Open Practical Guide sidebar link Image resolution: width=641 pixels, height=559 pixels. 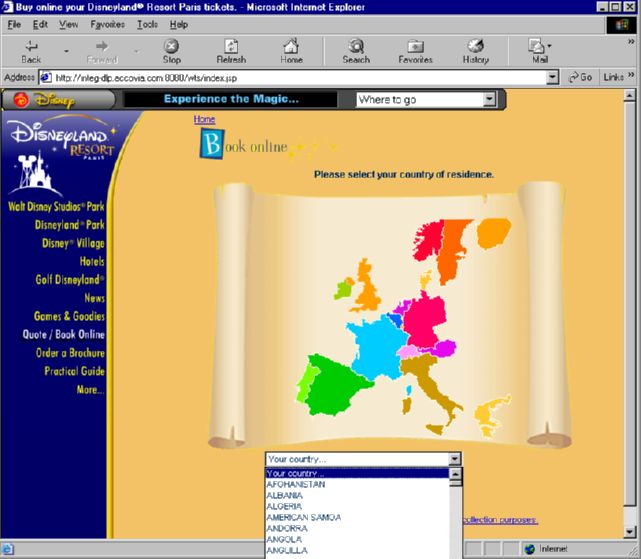point(74,371)
